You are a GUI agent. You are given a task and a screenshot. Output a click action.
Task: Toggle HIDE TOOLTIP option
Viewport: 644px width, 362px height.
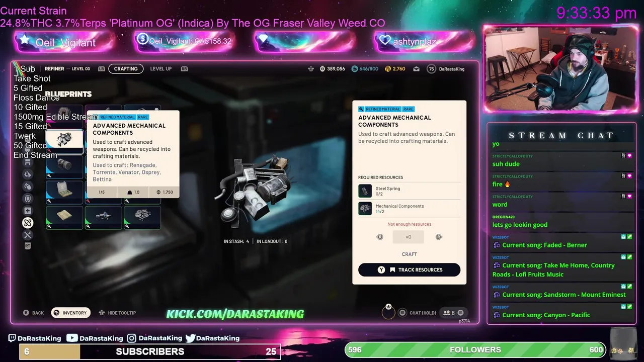click(x=117, y=313)
